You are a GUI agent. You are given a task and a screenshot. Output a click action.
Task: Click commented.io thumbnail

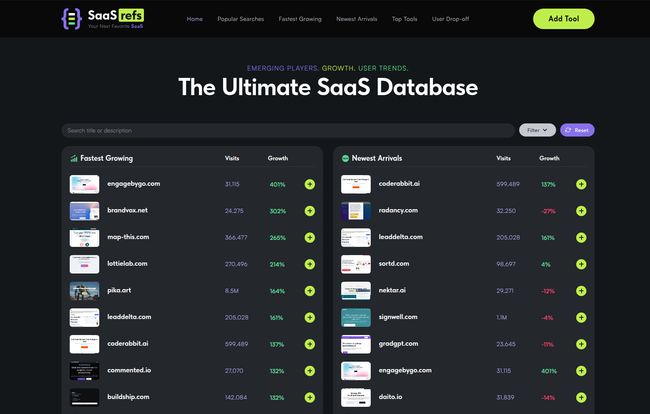pyautogui.click(x=84, y=371)
